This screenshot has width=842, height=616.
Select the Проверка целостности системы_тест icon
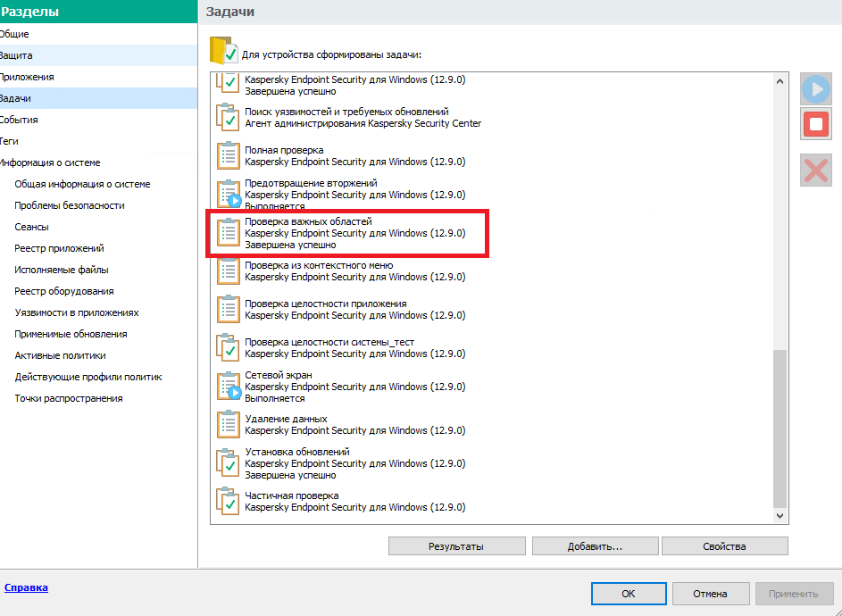click(229, 348)
